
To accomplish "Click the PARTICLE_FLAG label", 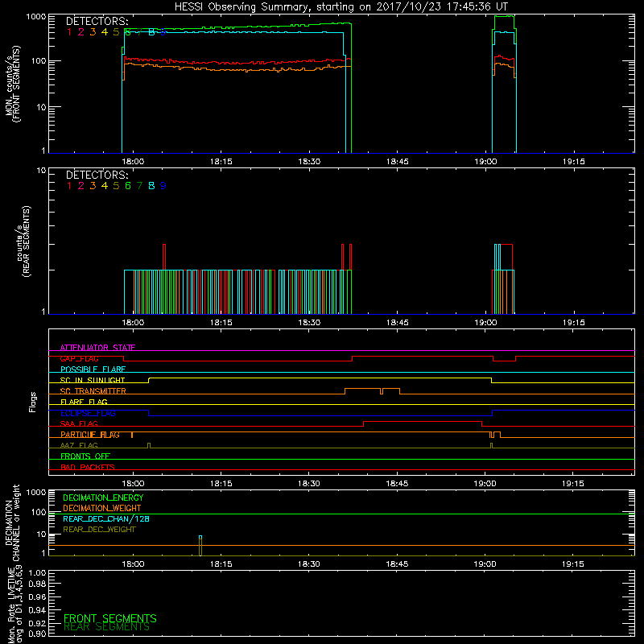I will click(x=90, y=435).
